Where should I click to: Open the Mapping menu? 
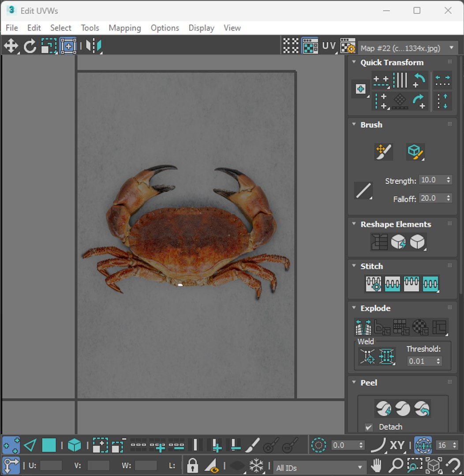tap(125, 28)
